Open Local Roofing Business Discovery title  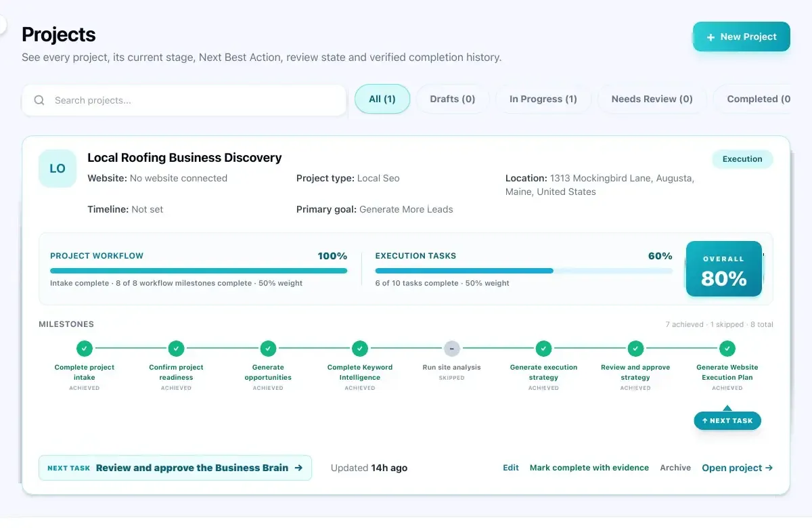point(185,158)
